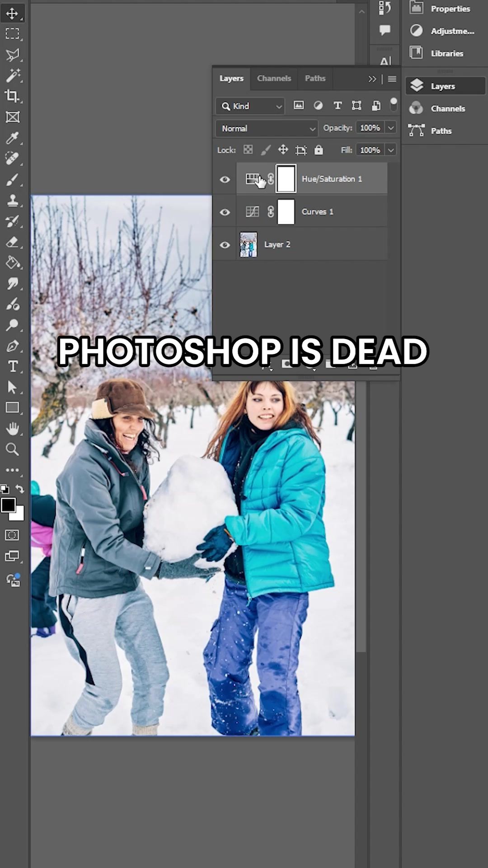Open the Layers panel options menu

click(x=392, y=79)
